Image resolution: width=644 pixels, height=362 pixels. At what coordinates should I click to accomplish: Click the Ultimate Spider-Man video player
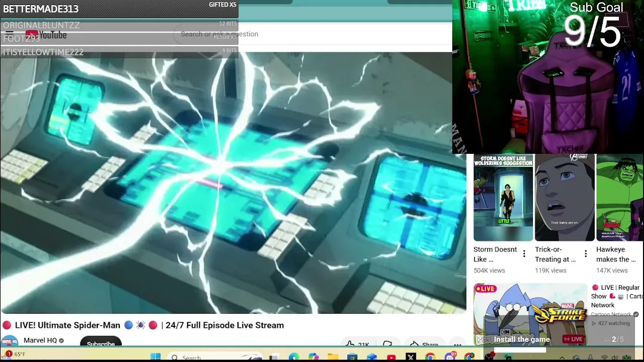click(x=233, y=183)
